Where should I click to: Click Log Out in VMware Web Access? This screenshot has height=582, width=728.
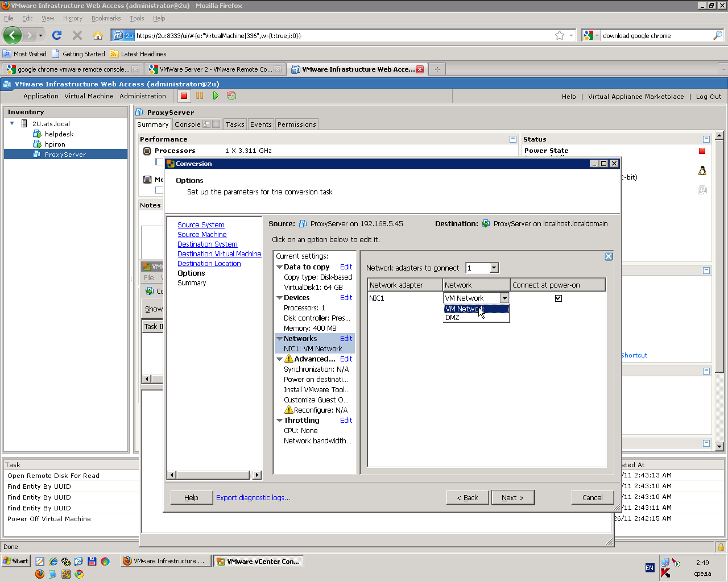point(709,97)
